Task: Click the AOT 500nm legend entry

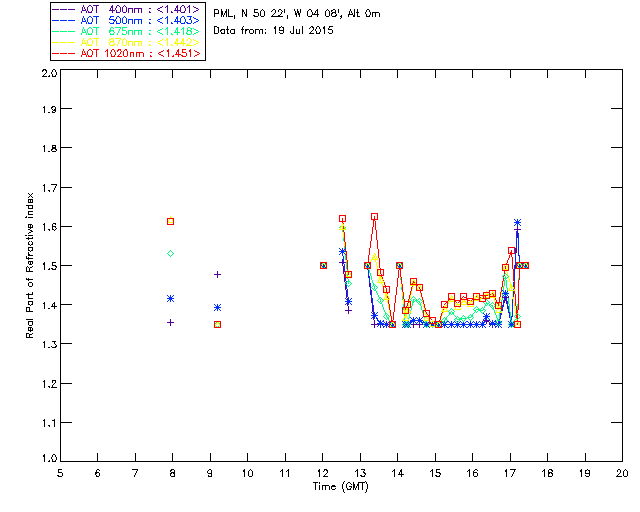Action: [x=127, y=20]
